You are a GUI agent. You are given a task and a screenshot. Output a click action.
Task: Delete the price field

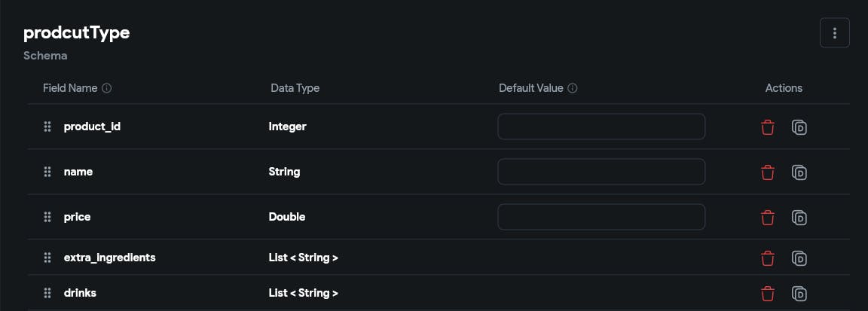pyautogui.click(x=768, y=218)
